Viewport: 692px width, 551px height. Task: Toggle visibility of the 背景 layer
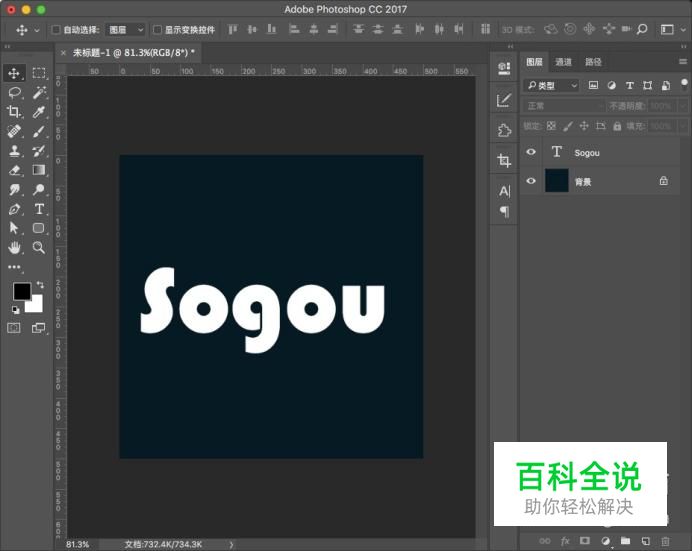pos(531,181)
